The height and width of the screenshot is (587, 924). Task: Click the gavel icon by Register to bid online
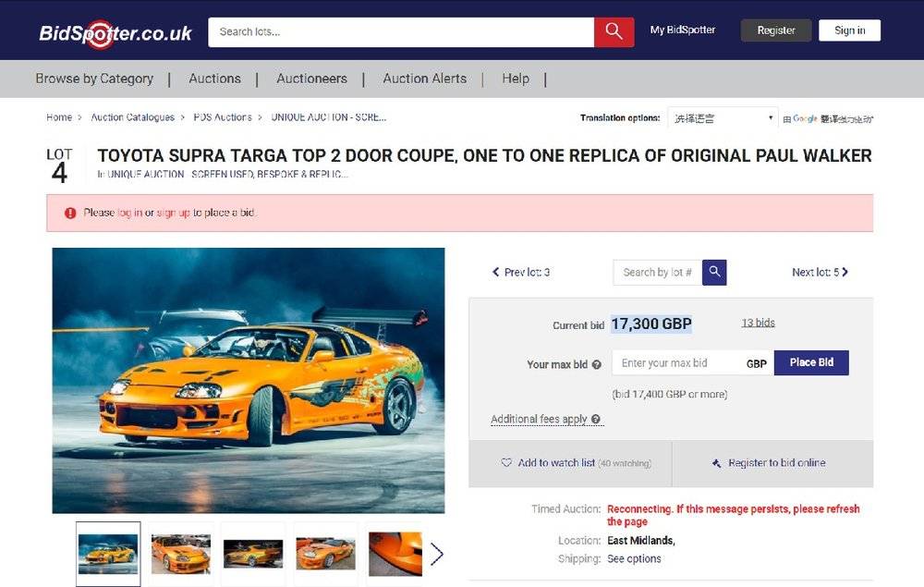(717, 463)
